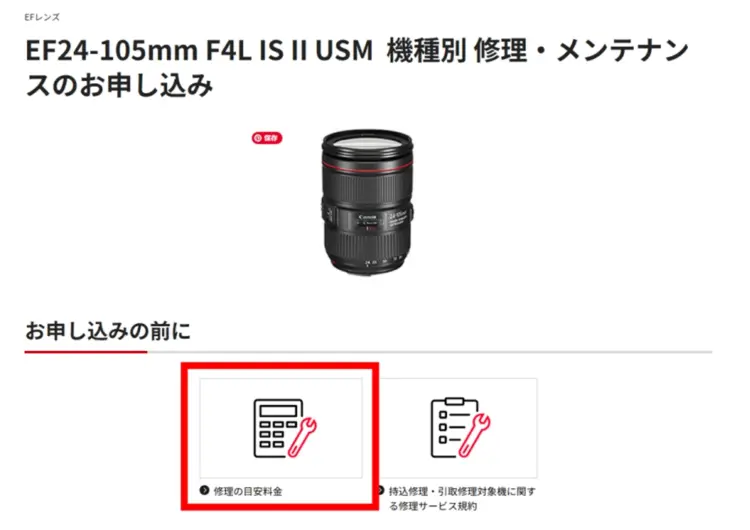Click the calculator repair estimate icon
This screenshot has width=750, height=530.
click(285, 429)
